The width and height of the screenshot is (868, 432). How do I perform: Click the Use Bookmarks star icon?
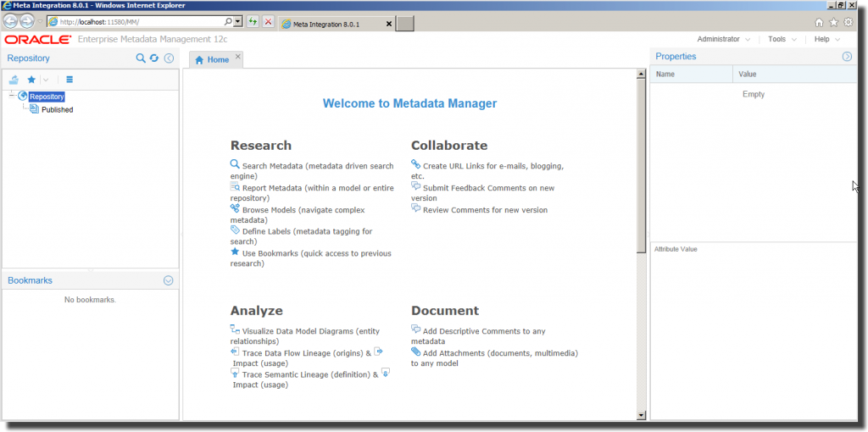pyautogui.click(x=236, y=252)
